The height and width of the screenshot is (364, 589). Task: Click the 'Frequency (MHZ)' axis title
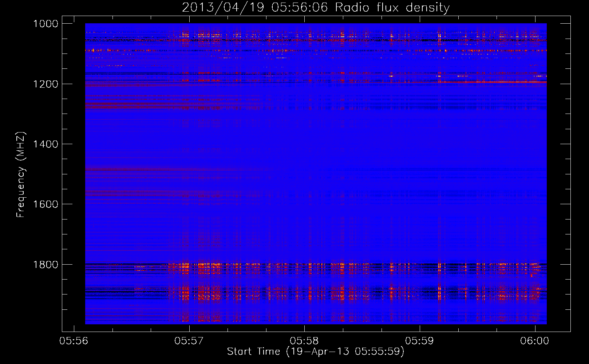click(x=21, y=174)
